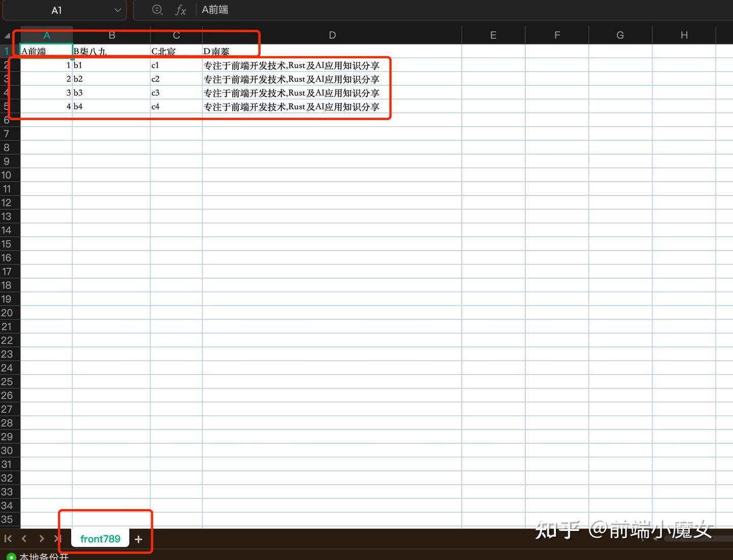
Task: Click the magnifier zoom icon near formula bar
Action: coord(157,10)
